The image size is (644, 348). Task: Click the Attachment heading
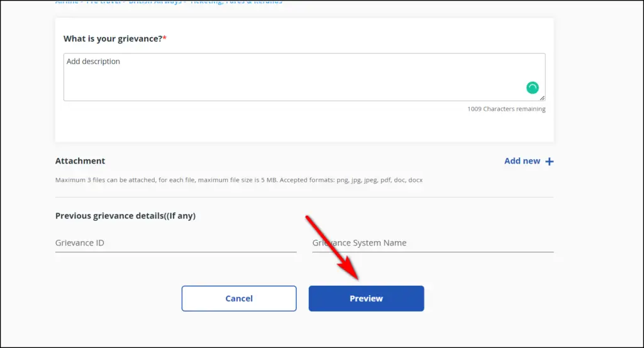coord(80,161)
